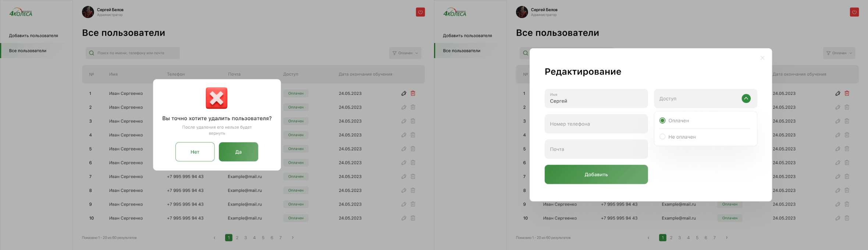This screenshot has height=250, width=868.
Task: Click row 1 red trash icon beside Редактирование dialog
Action: (x=847, y=93)
